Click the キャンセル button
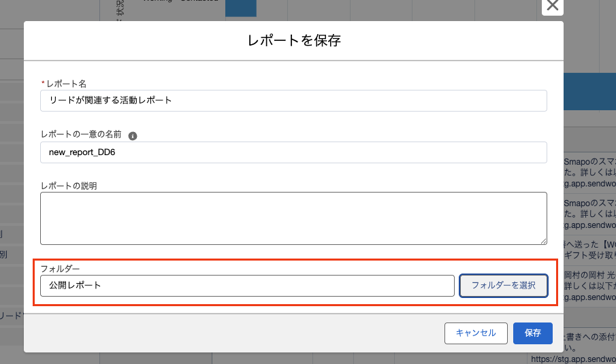This screenshot has width=616, height=364. [x=476, y=333]
